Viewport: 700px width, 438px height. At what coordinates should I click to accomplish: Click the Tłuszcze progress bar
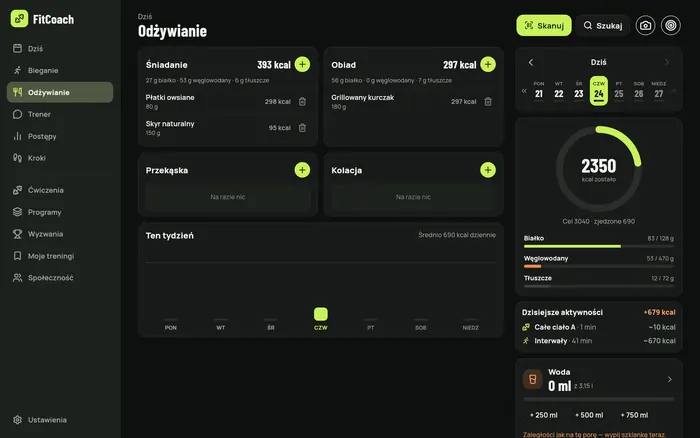pyautogui.click(x=599, y=286)
